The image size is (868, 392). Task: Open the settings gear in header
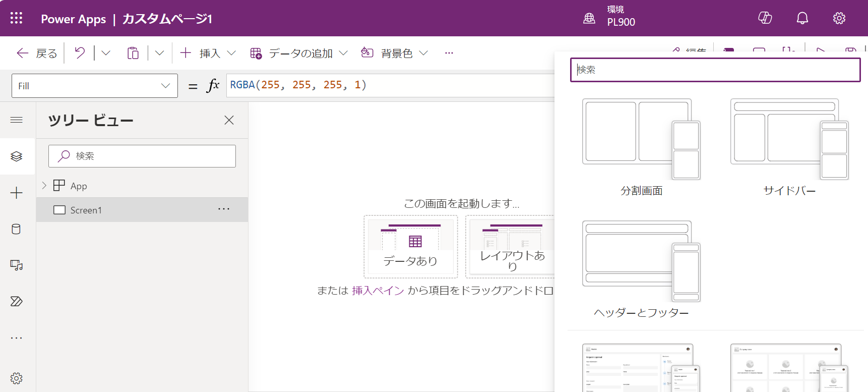click(839, 18)
